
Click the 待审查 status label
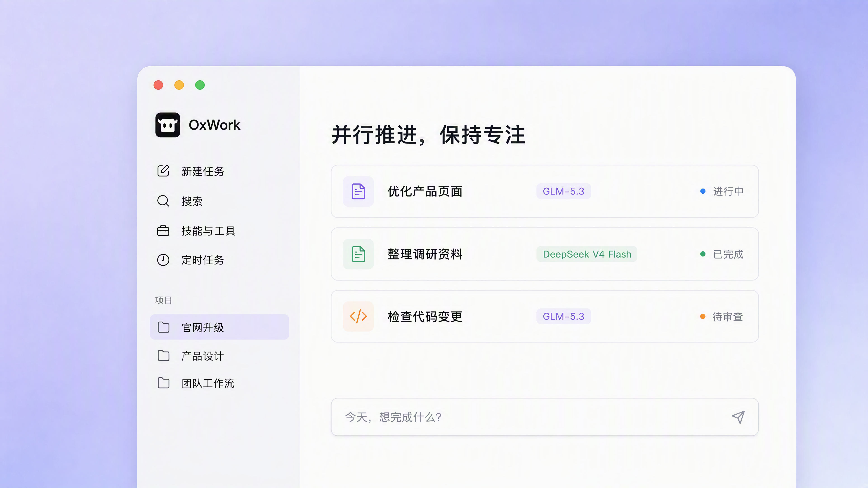click(x=728, y=317)
